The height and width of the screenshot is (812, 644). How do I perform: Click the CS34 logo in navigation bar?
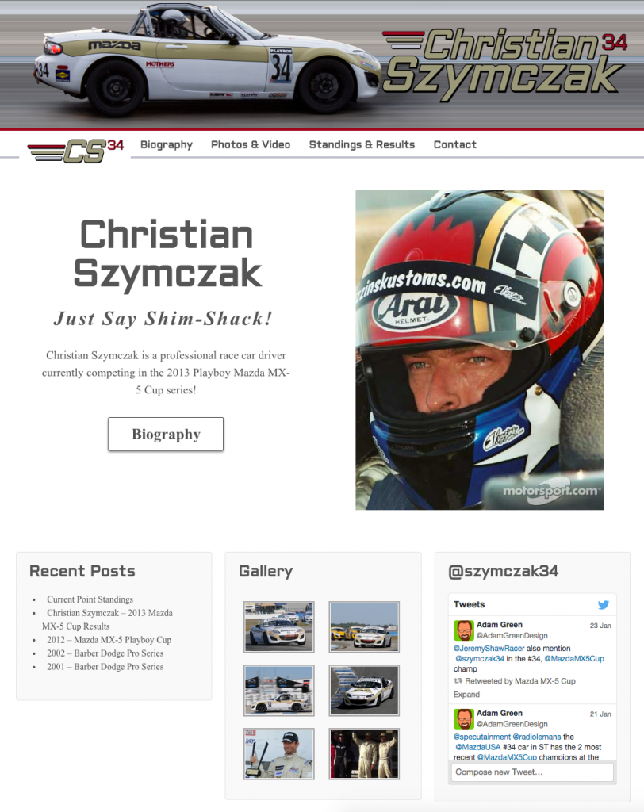coord(75,151)
